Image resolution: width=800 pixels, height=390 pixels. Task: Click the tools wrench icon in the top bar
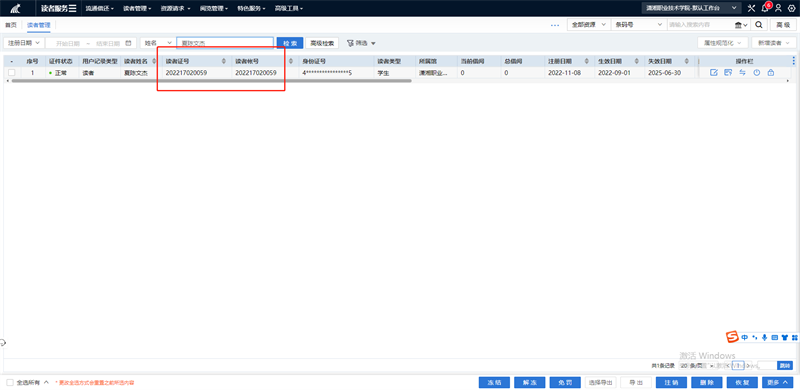pyautogui.click(x=751, y=8)
